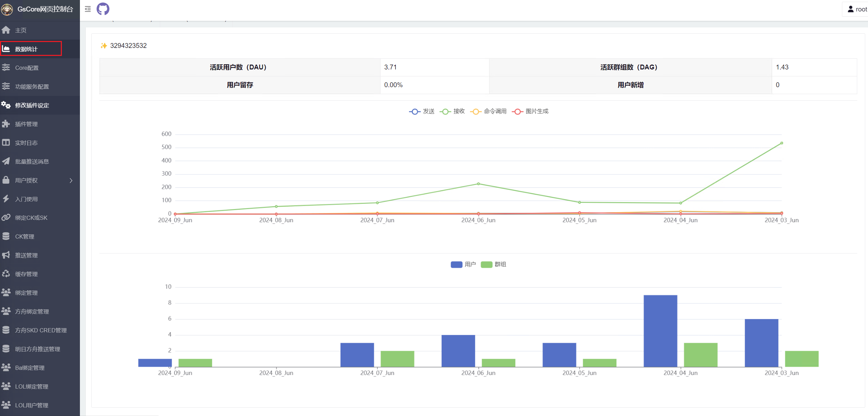
Task: Click the database icon for 方舟SKD CRED管理
Action: [x=6, y=330]
